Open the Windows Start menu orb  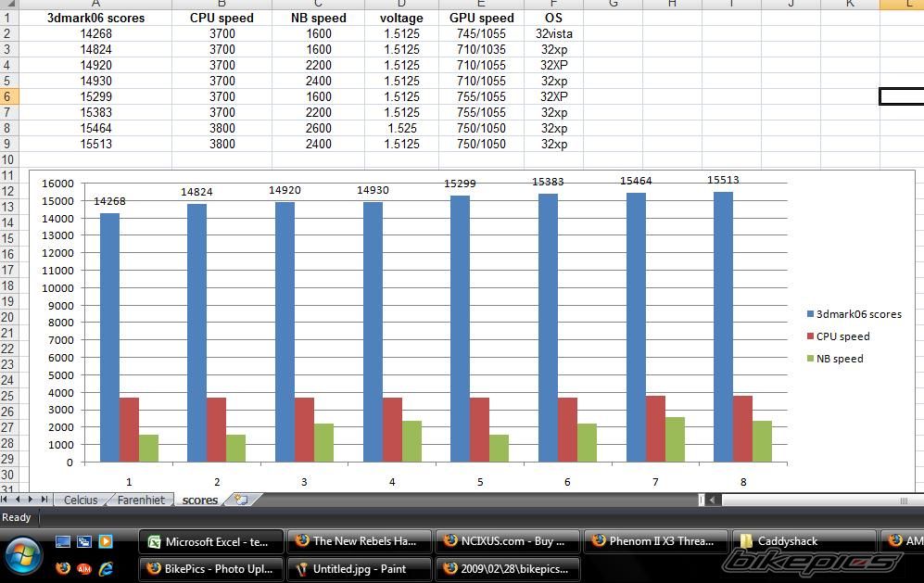[x=24, y=555]
